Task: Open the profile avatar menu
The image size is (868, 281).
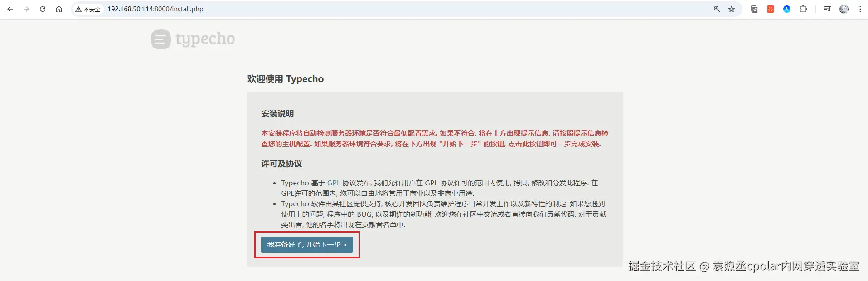Action: pos(844,9)
